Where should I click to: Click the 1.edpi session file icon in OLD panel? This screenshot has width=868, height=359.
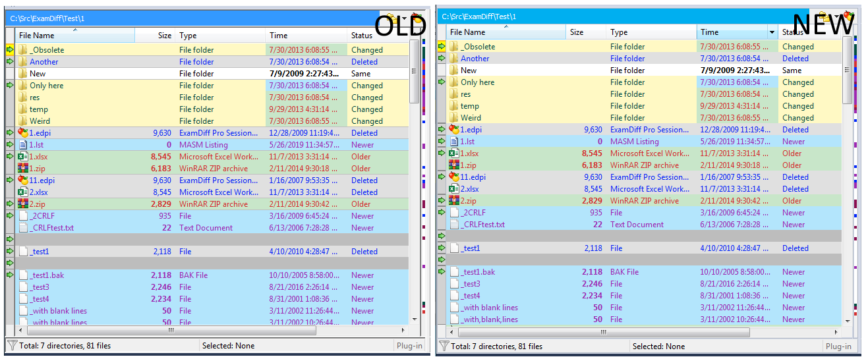[x=23, y=133]
